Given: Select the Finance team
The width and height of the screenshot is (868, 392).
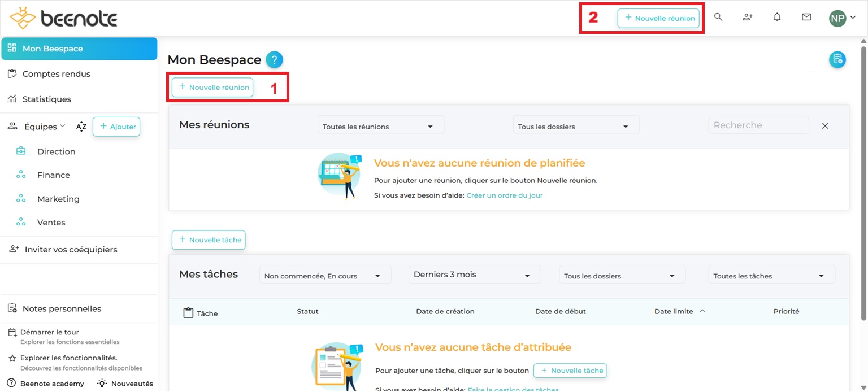Looking at the screenshot, I should tap(53, 175).
